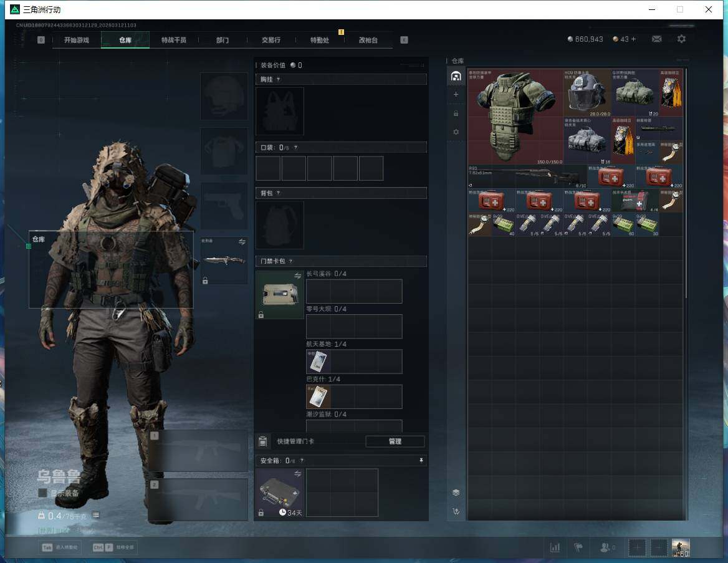Select the tactical first aid kit showing 4/4
Screen dimensions: 728x563
click(635, 200)
